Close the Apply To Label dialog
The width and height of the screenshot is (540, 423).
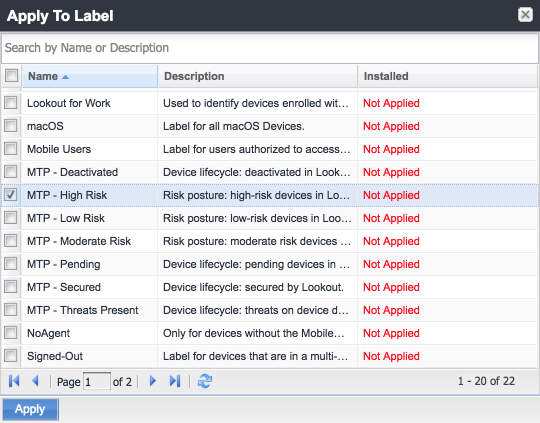525,15
